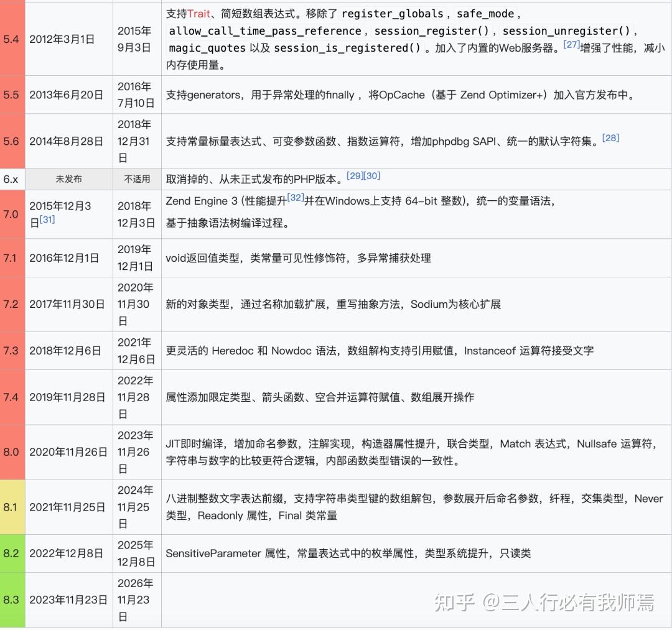Image resolution: width=672 pixels, height=630 pixels.
Task: Open reference link [30]
Action: point(371,176)
